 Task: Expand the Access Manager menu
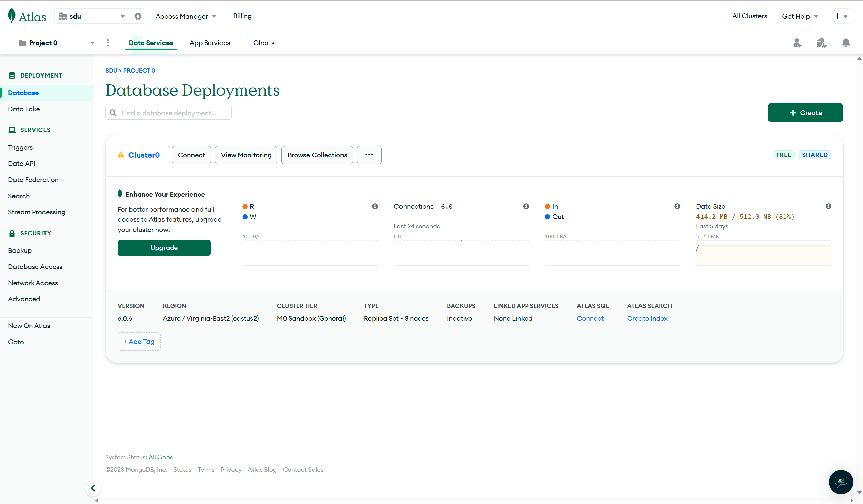pyautogui.click(x=186, y=16)
